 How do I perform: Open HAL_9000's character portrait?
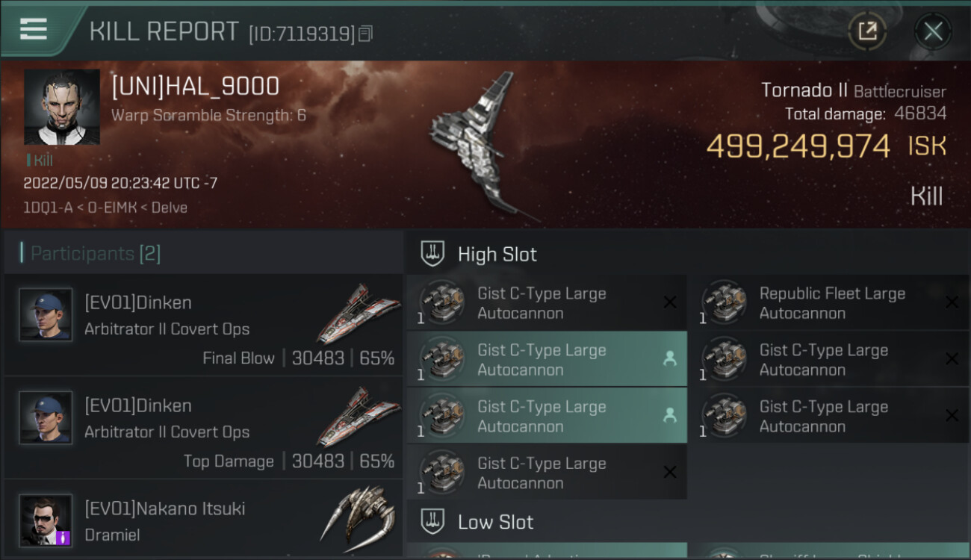(x=62, y=108)
